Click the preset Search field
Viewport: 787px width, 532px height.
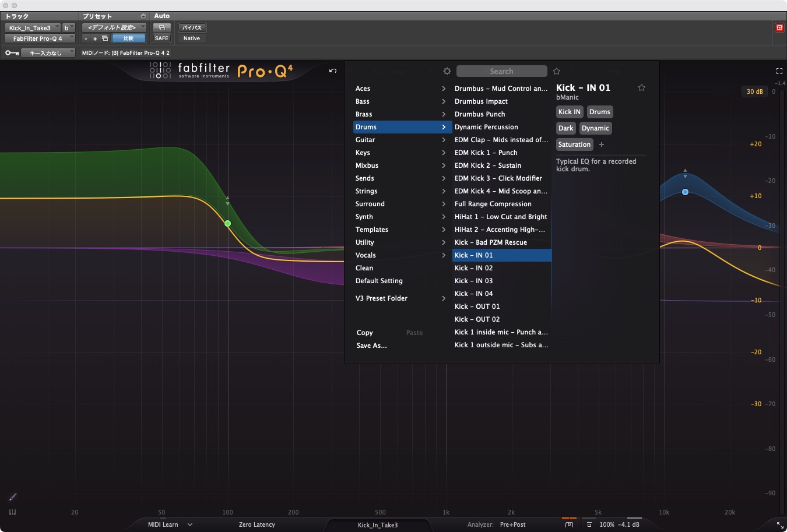point(502,71)
